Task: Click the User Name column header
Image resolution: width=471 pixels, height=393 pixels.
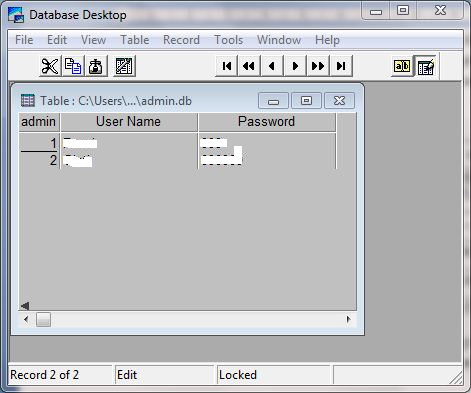Action: click(x=129, y=122)
